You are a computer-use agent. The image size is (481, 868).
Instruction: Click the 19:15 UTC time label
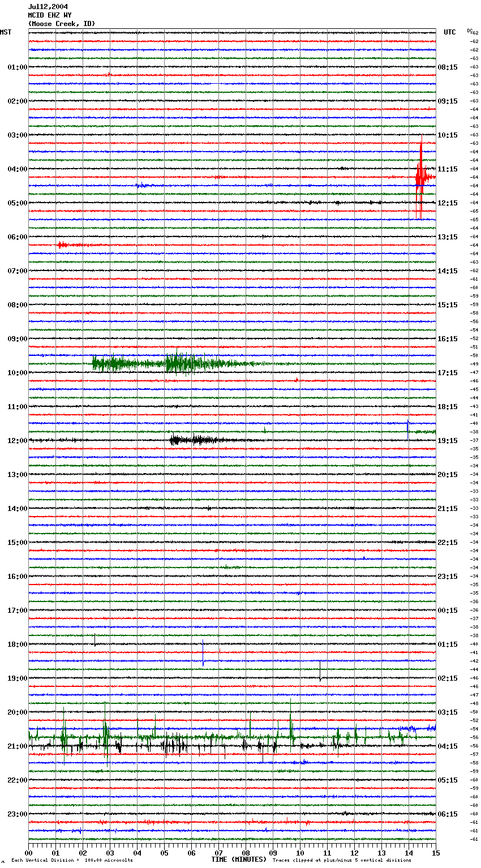coord(448,441)
